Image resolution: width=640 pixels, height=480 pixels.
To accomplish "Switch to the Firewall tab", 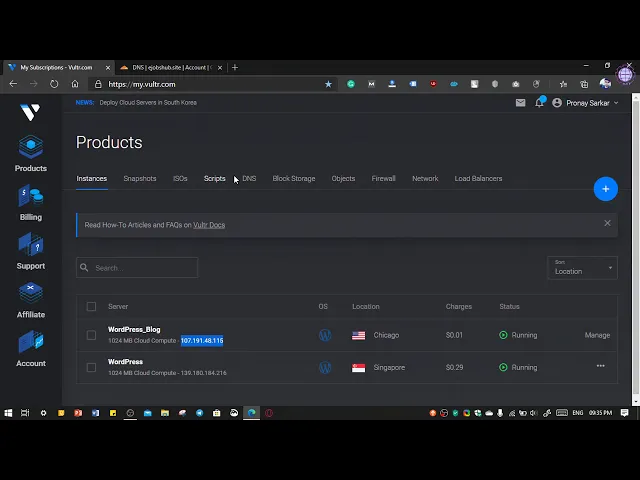I will click(383, 178).
